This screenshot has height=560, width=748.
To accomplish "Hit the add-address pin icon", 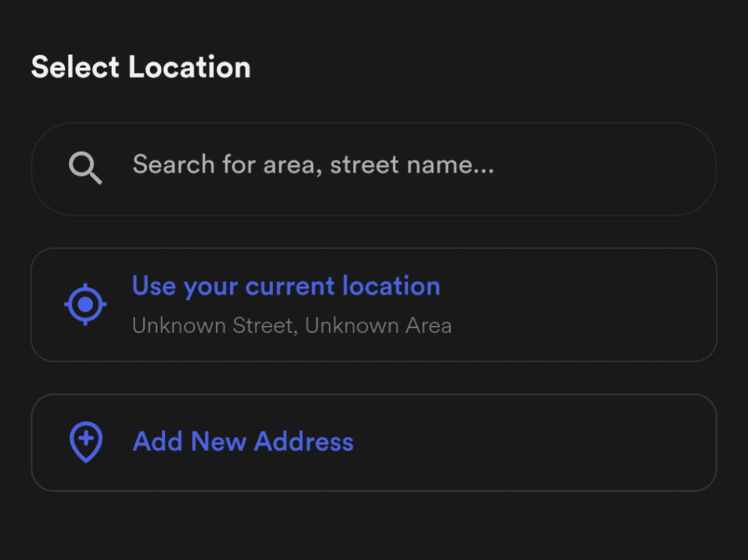I will pos(85,442).
